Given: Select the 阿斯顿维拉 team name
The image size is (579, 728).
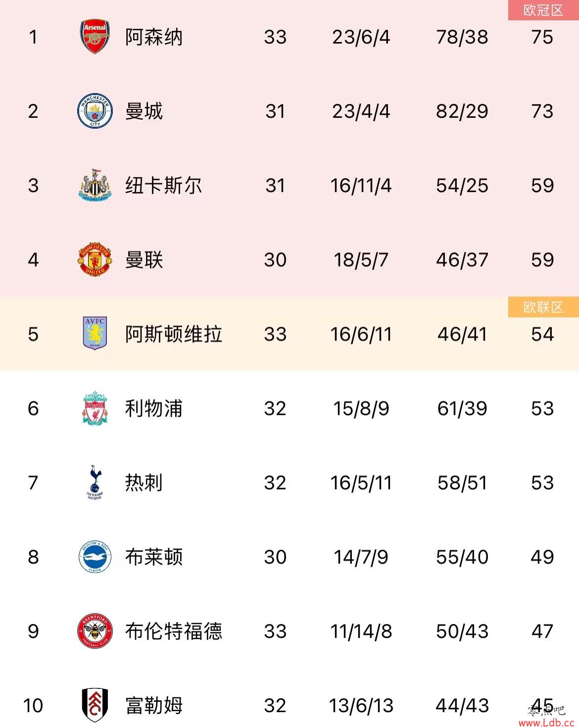Looking at the screenshot, I should (x=173, y=334).
